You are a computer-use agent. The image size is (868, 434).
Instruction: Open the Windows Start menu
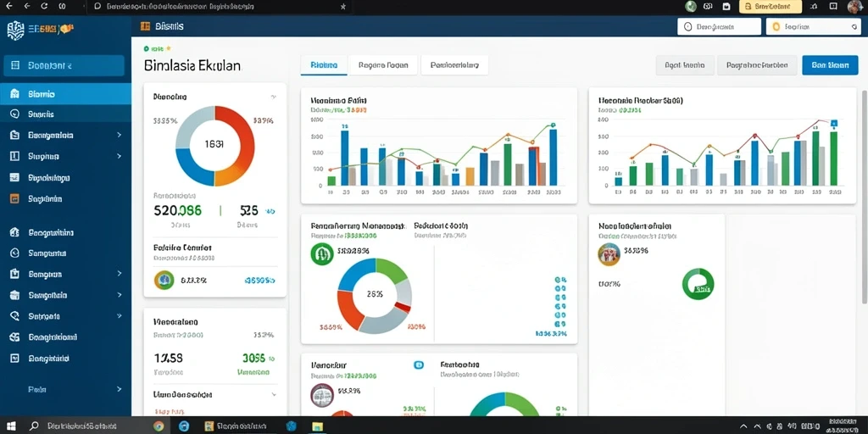[10, 426]
